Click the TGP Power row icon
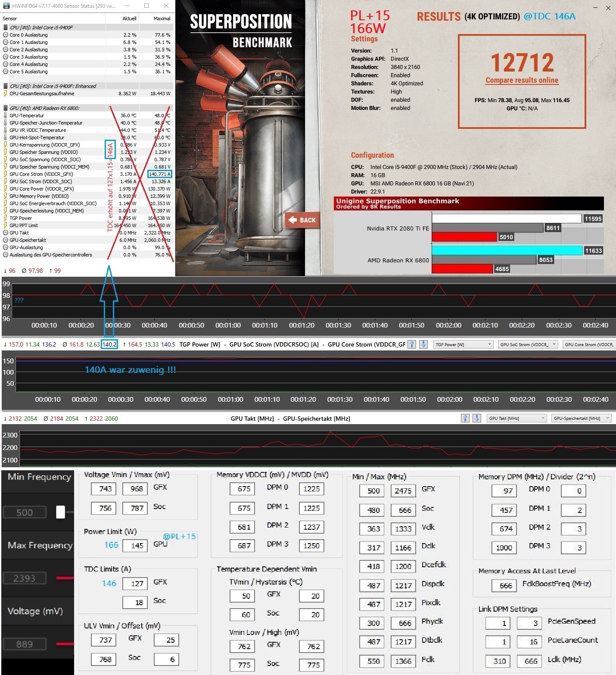 (6, 218)
